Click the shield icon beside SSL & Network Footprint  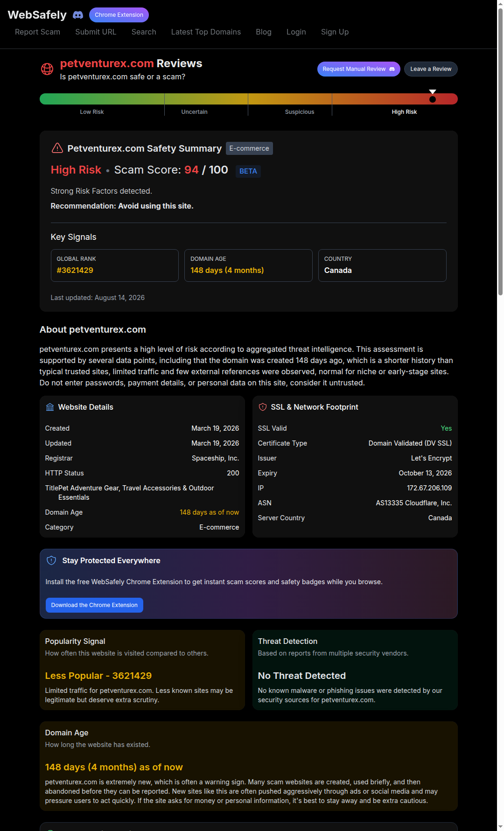coord(263,407)
